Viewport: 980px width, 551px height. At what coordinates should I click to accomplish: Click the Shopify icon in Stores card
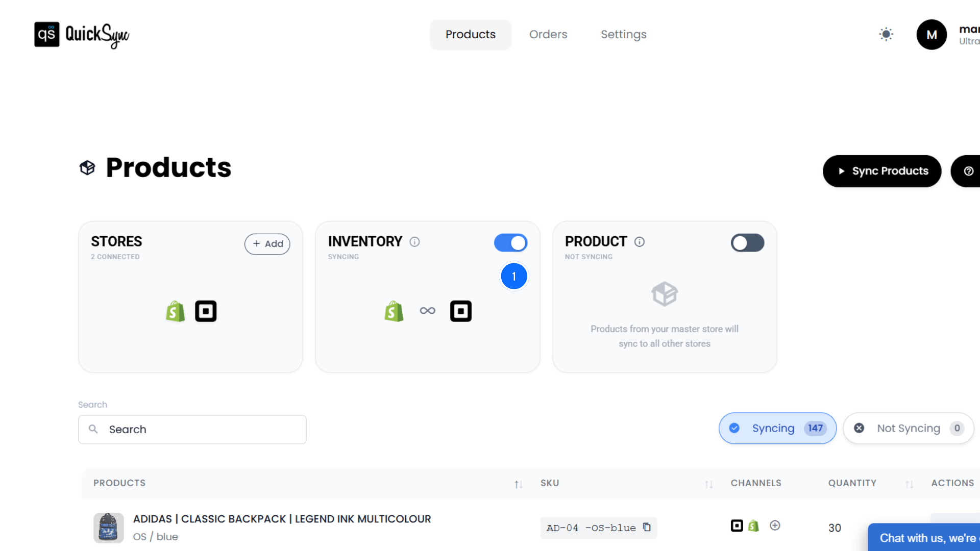[175, 311]
